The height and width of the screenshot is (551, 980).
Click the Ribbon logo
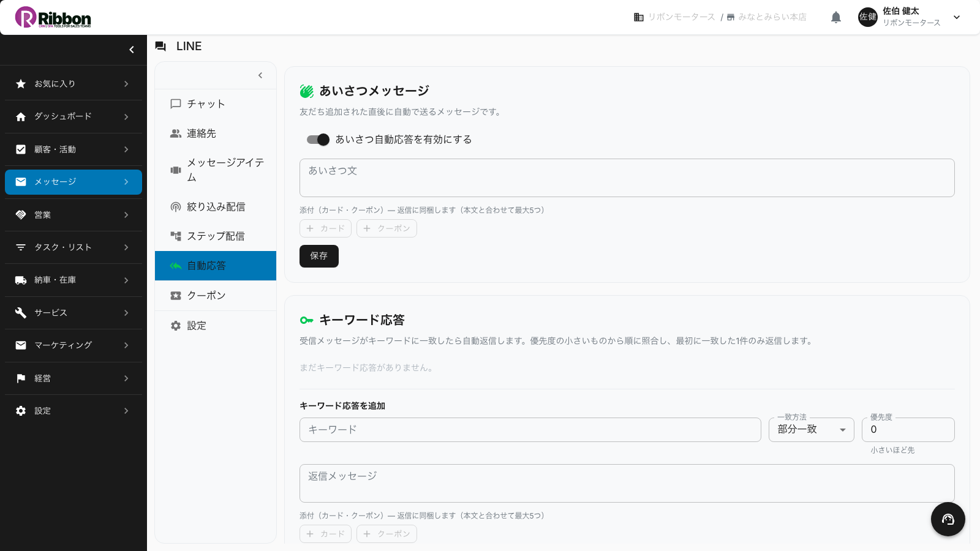pyautogui.click(x=53, y=17)
